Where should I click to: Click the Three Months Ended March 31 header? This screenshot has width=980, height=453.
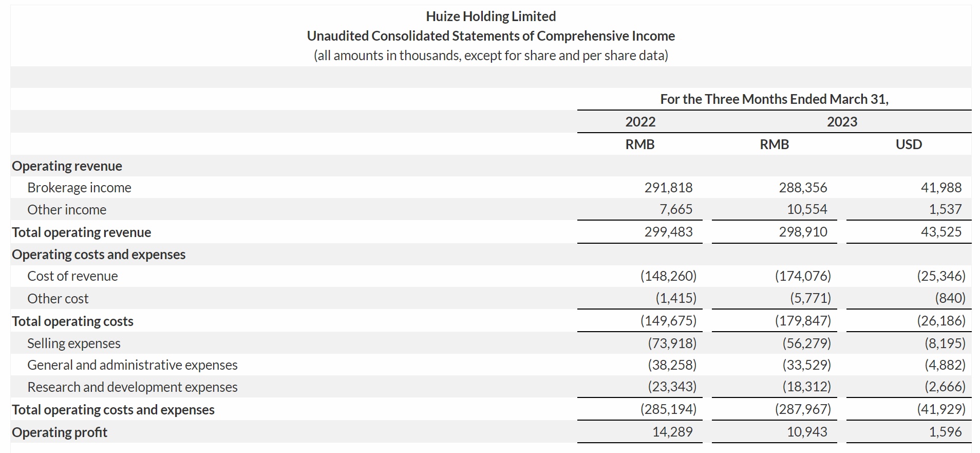point(774,99)
